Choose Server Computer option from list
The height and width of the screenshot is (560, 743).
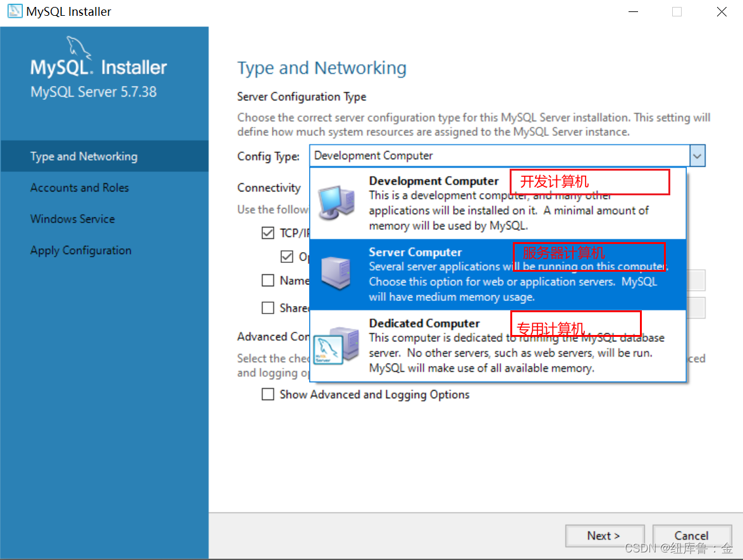(x=498, y=274)
